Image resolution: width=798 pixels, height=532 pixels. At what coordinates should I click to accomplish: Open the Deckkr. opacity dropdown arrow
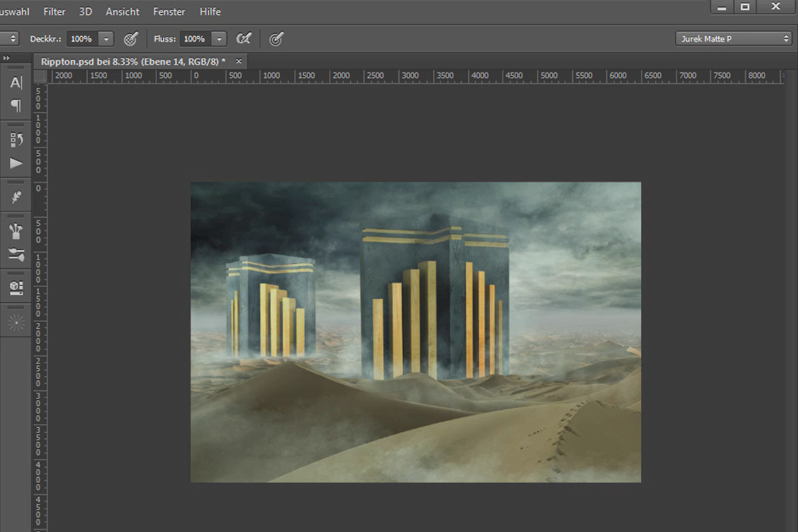106,39
